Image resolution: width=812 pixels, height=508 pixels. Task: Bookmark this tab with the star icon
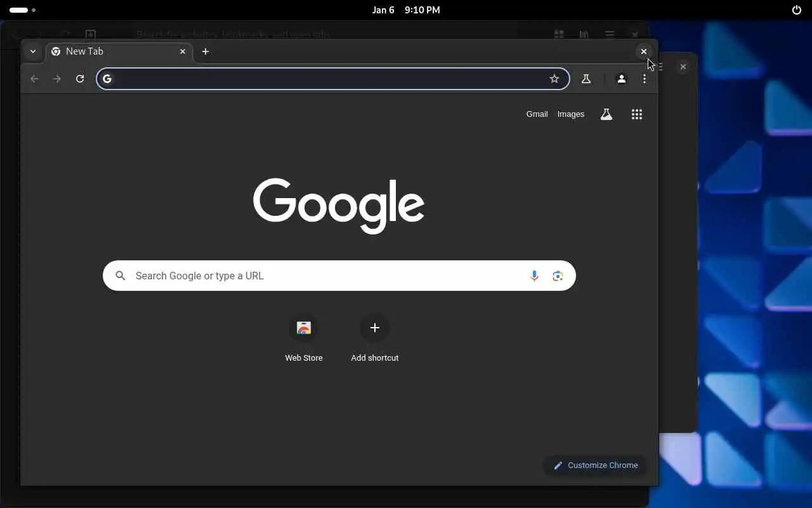point(554,79)
